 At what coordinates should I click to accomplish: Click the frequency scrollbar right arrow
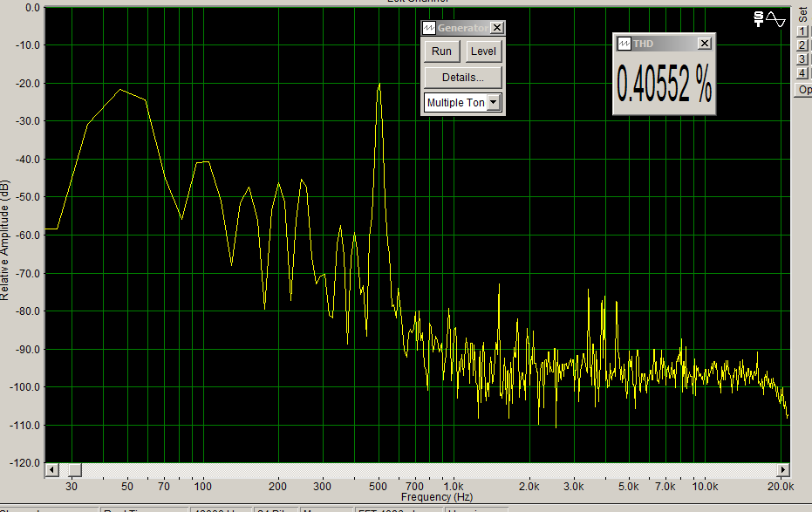point(783,469)
